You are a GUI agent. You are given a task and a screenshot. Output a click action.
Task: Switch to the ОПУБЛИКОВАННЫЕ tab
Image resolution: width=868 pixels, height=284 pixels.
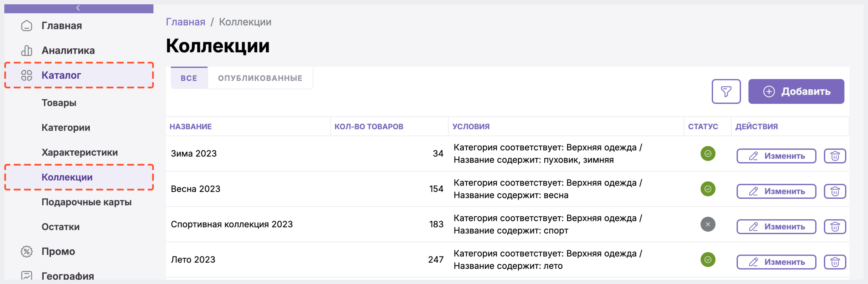tap(260, 78)
